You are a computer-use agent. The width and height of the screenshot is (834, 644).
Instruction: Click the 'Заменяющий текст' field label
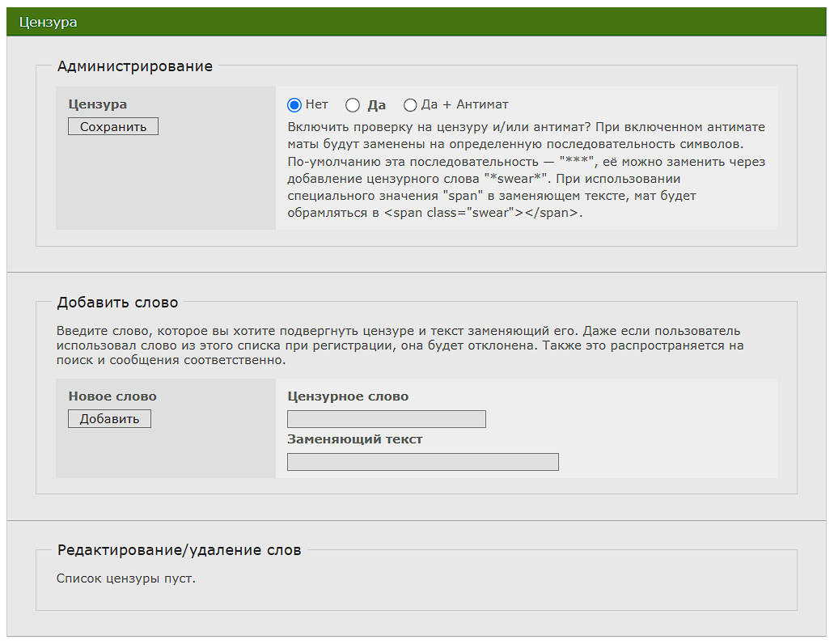[x=355, y=439]
